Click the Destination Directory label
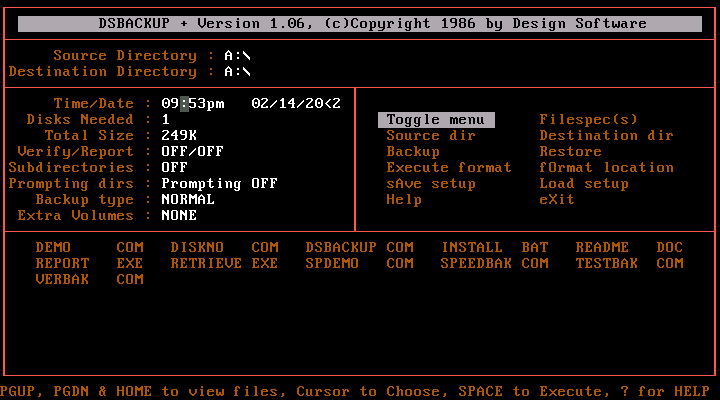The height and width of the screenshot is (400, 720). (103, 72)
